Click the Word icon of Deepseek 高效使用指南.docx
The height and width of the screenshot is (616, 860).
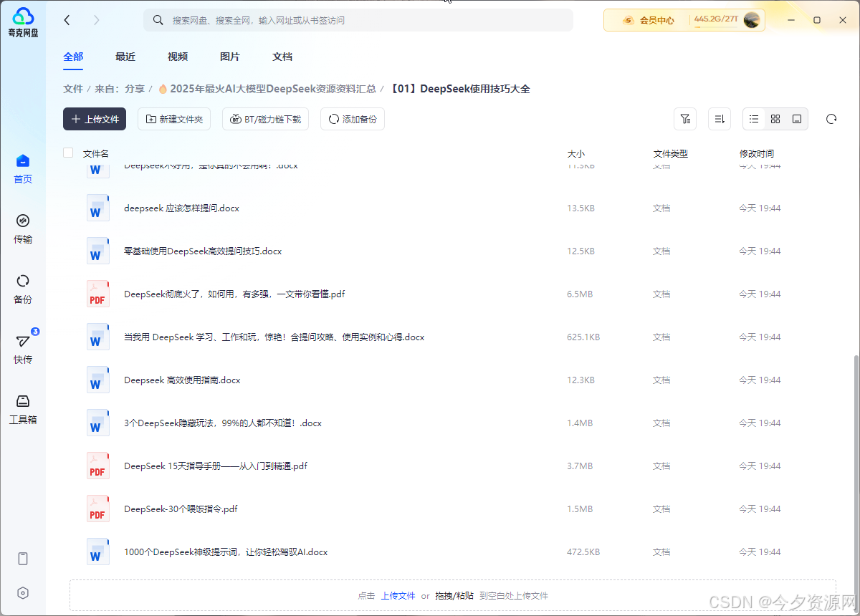tap(98, 380)
